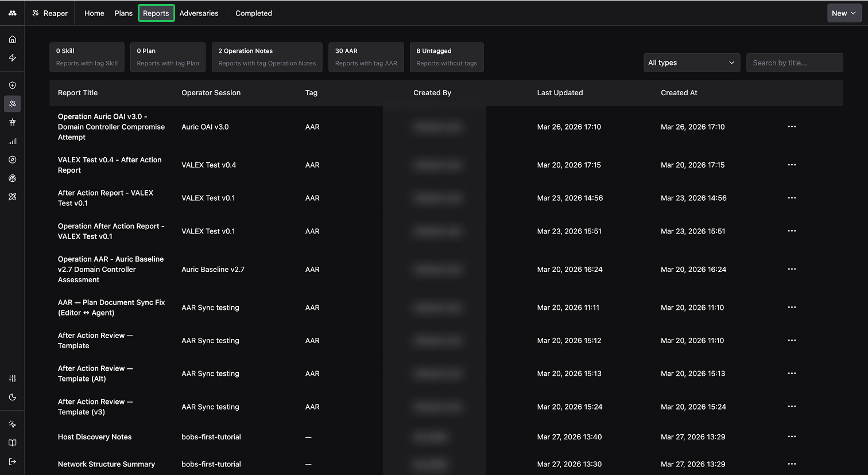Open the Adversaries tab

pos(199,13)
